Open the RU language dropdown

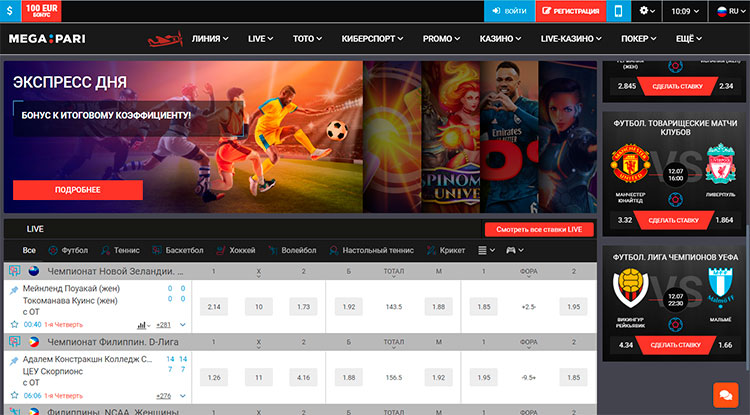[x=729, y=11]
